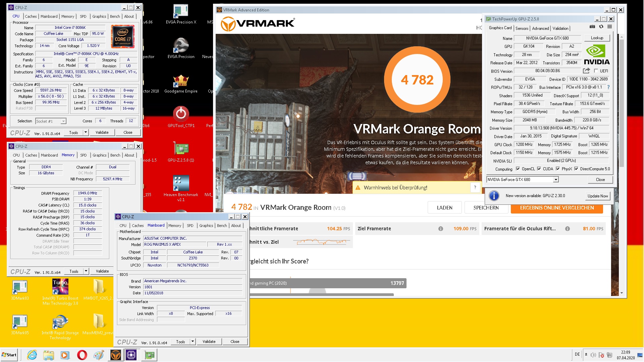Screen dimensions: 644x362
Task: Click the NVIDIA logo in GPU-Z
Action: (597, 55)
